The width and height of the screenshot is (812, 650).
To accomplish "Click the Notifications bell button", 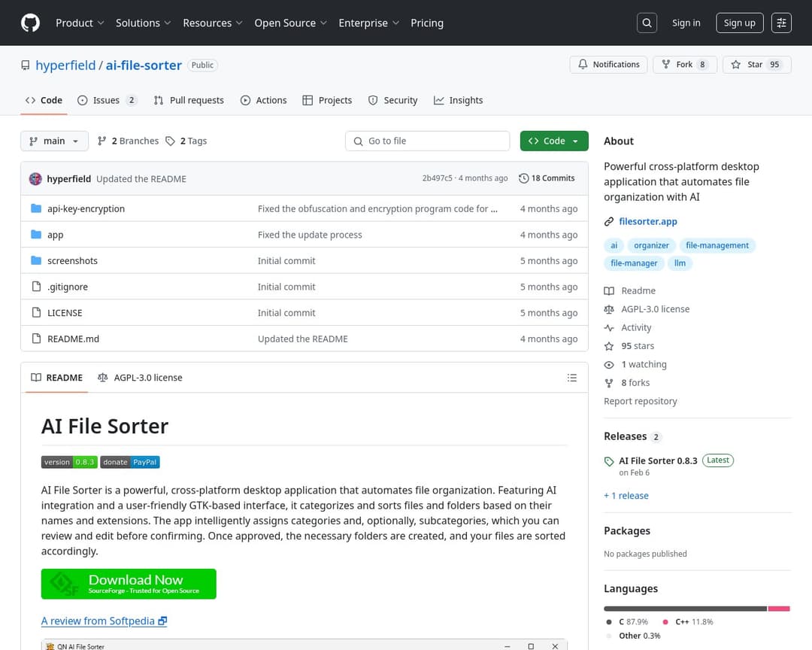I will [x=608, y=64].
